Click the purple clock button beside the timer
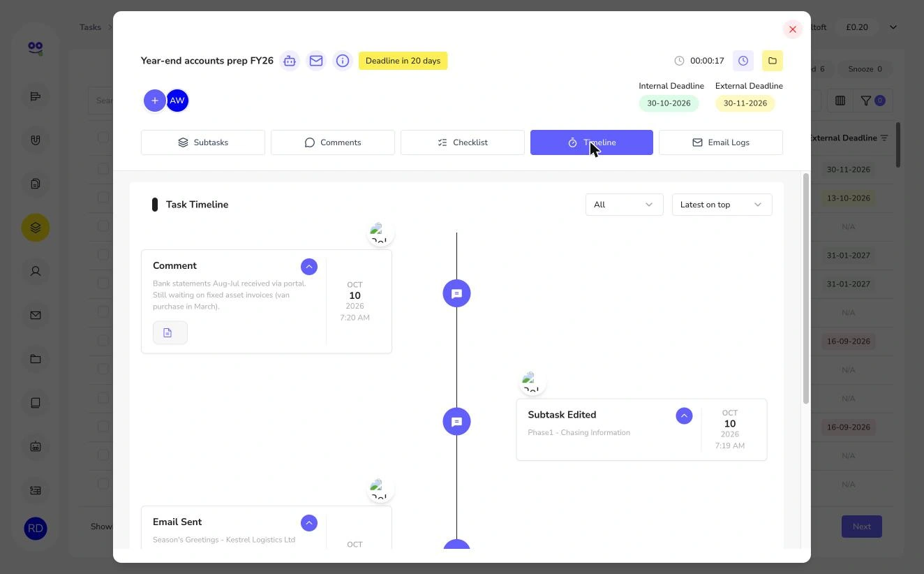This screenshot has height=574, width=924. tap(743, 61)
